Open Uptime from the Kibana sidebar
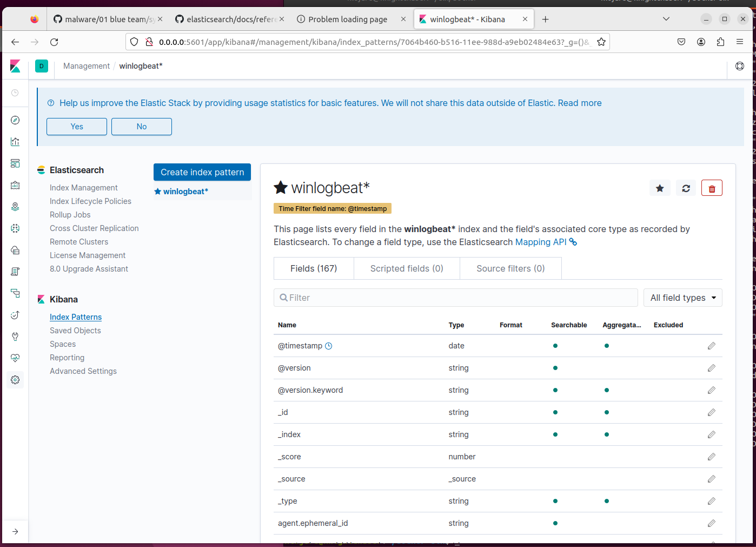 [15, 315]
